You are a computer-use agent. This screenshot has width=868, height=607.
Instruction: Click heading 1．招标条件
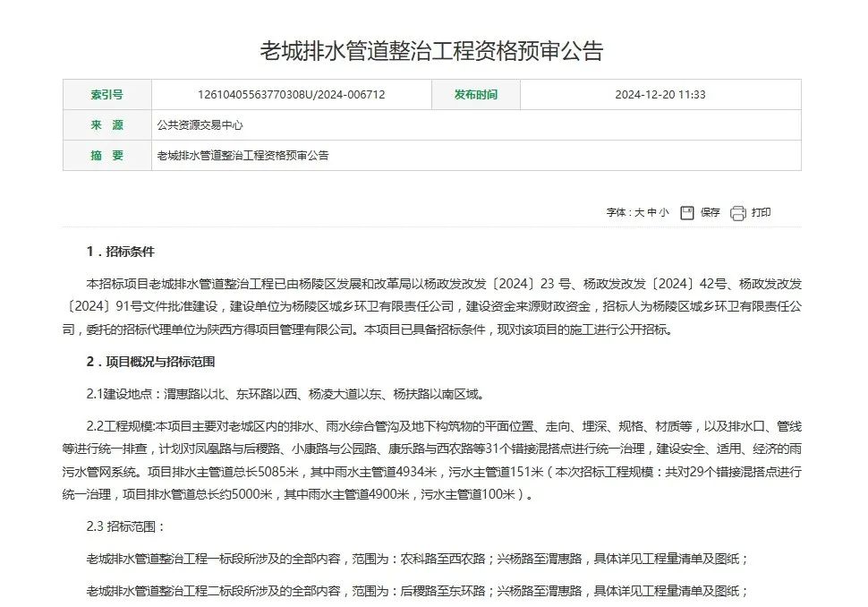[x=120, y=252]
